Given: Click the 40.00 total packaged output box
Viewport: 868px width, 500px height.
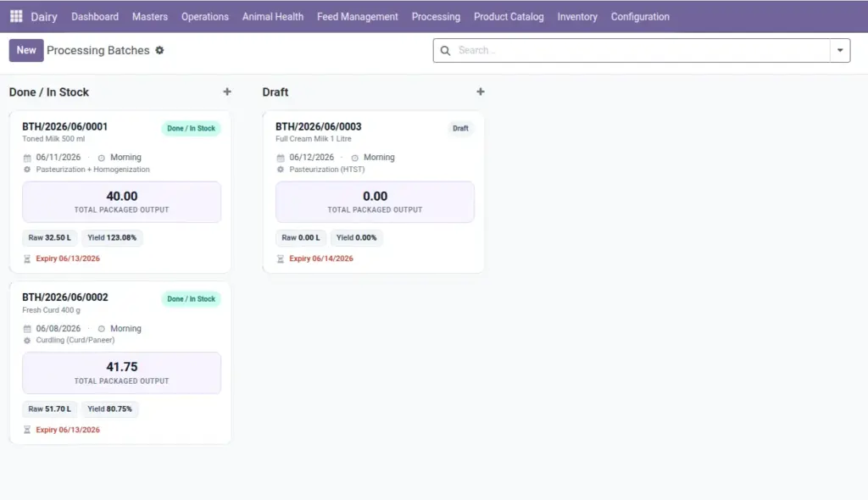Looking at the screenshot, I should tap(121, 202).
